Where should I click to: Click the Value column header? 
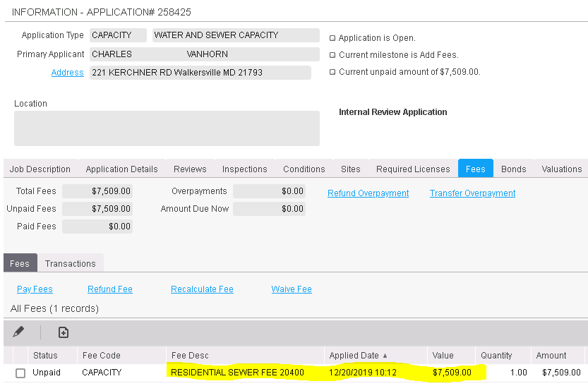pyautogui.click(x=451, y=355)
